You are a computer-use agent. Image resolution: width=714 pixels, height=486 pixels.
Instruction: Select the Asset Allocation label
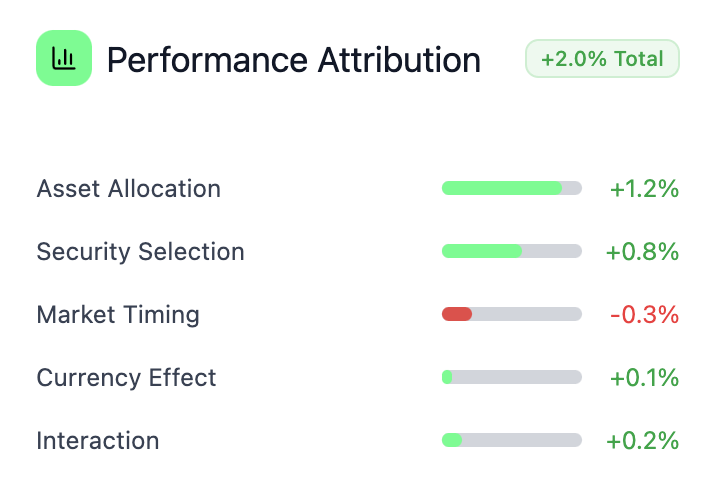128,188
